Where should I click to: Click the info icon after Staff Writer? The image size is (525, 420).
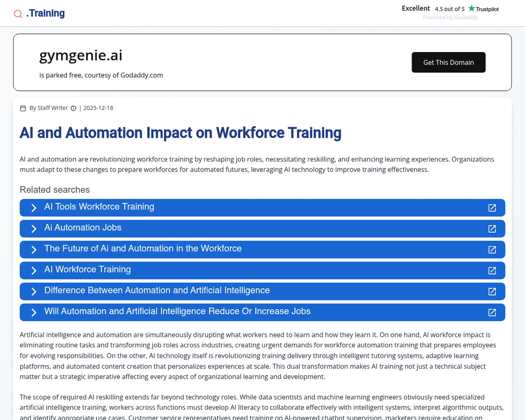(x=73, y=108)
